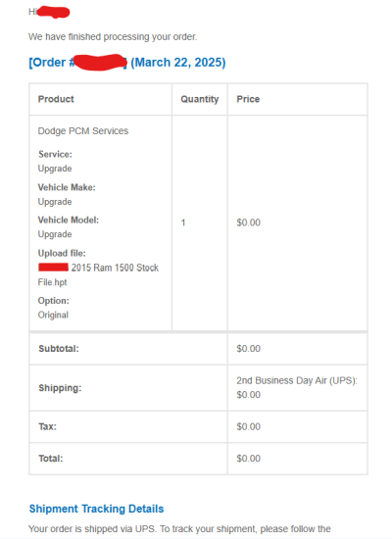Click the Subtotal $0.00 amount
392x539 pixels.
(x=249, y=349)
